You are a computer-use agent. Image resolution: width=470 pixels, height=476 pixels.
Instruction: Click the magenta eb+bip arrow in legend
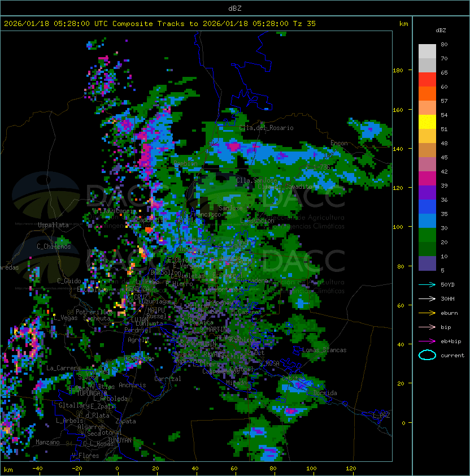[x=427, y=341]
